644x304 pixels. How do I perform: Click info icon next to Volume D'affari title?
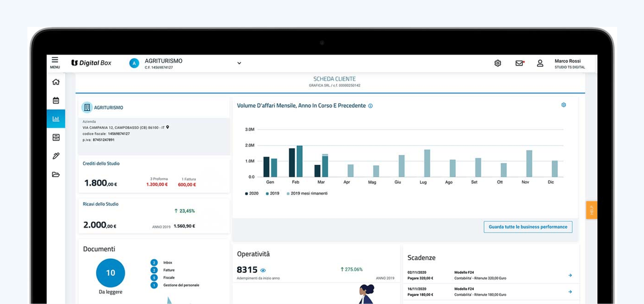370,106
